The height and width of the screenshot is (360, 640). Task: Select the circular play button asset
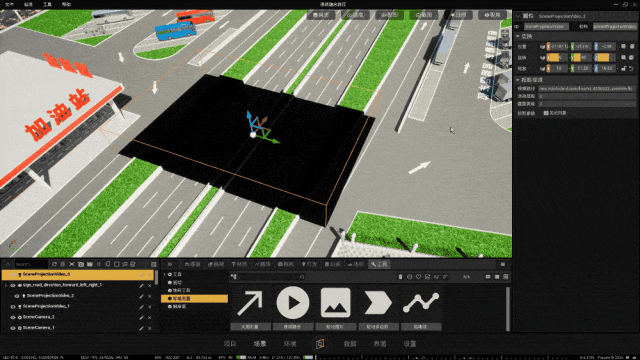[293, 303]
